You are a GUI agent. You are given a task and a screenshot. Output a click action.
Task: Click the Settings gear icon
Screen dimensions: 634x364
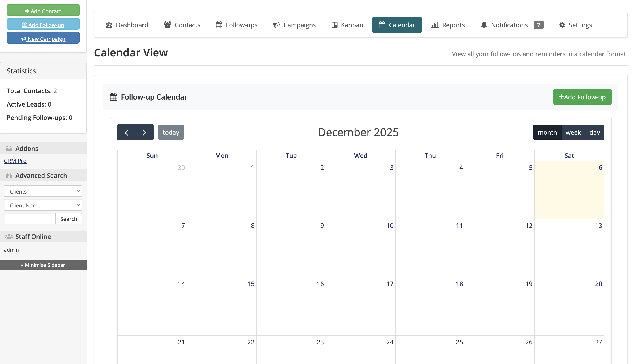tap(562, 25)
